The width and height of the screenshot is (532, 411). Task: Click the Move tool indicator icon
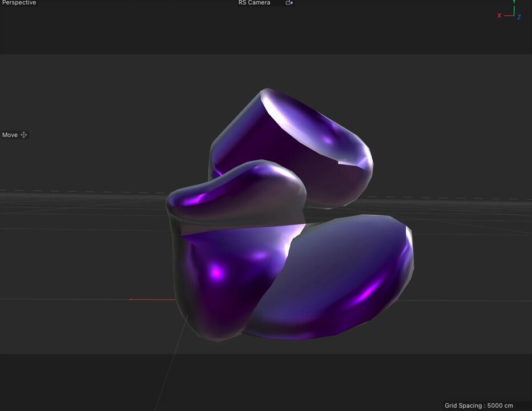coord(24,135)
